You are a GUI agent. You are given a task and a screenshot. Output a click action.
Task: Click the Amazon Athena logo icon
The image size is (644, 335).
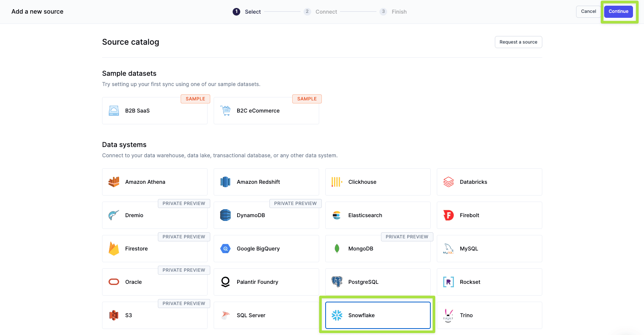(114, 182)
